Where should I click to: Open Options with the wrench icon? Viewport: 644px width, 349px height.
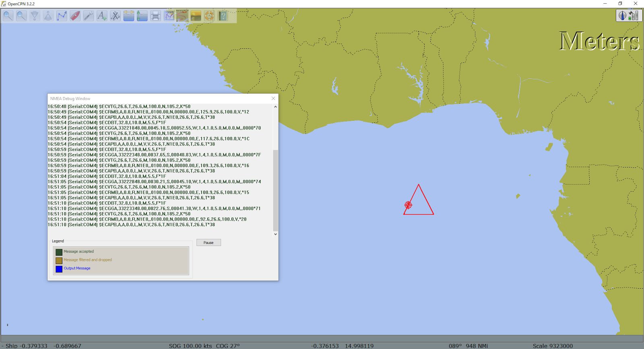pyautogui.click(x=89, y=16)
